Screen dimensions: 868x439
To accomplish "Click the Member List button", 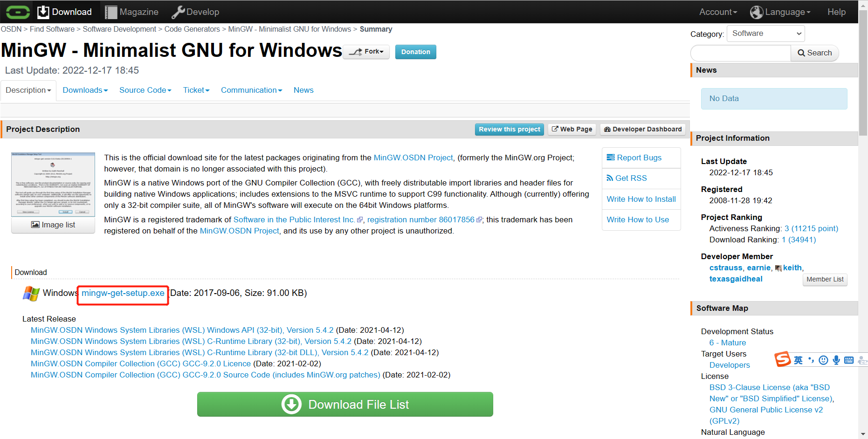I will click(x=825, y=279).
